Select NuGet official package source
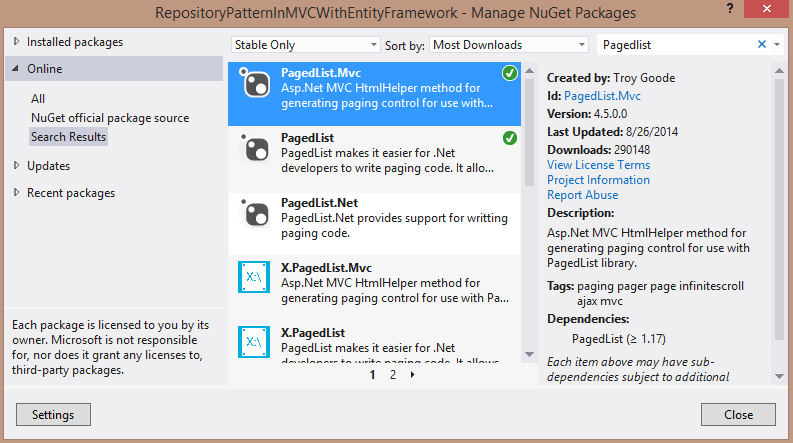Viewport: 793px width, 443px height. tap(110, 118)
